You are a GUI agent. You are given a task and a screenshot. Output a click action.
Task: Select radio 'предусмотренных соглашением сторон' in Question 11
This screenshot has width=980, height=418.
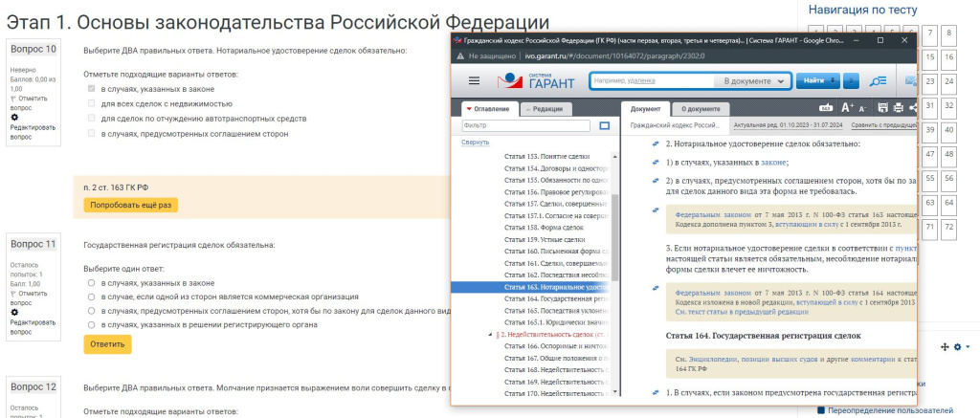tap(91, 311)
